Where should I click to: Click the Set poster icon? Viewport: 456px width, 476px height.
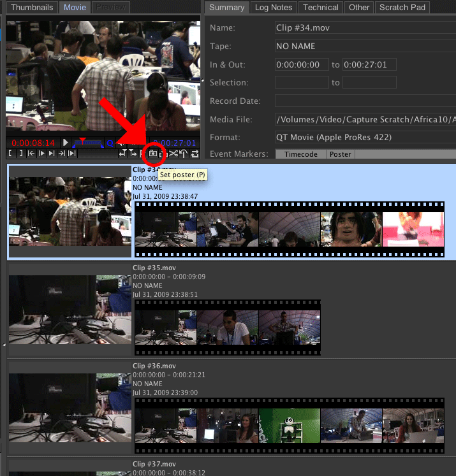click(152, 154)
